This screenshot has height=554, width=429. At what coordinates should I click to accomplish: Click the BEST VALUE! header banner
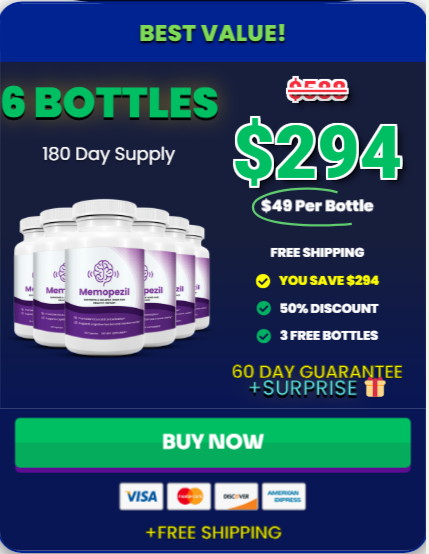point(213,33)
